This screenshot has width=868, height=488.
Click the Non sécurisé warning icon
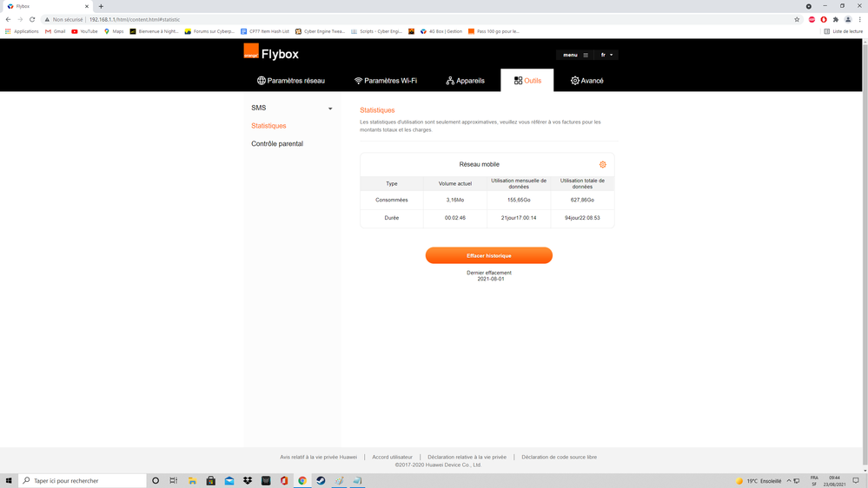coord(47,19)
